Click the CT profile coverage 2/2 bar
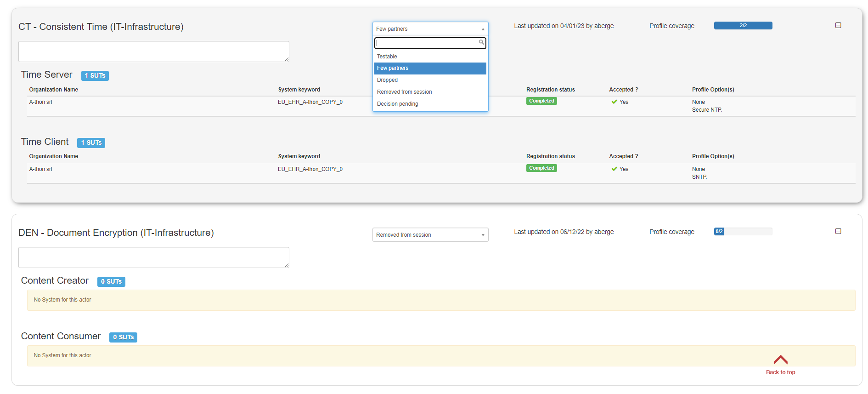The image size is (868, 394). [743, 26]
